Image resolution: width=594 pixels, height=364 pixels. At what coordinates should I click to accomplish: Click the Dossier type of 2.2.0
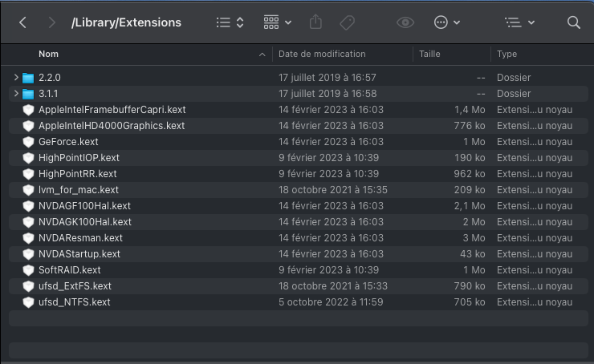[514, 78]
